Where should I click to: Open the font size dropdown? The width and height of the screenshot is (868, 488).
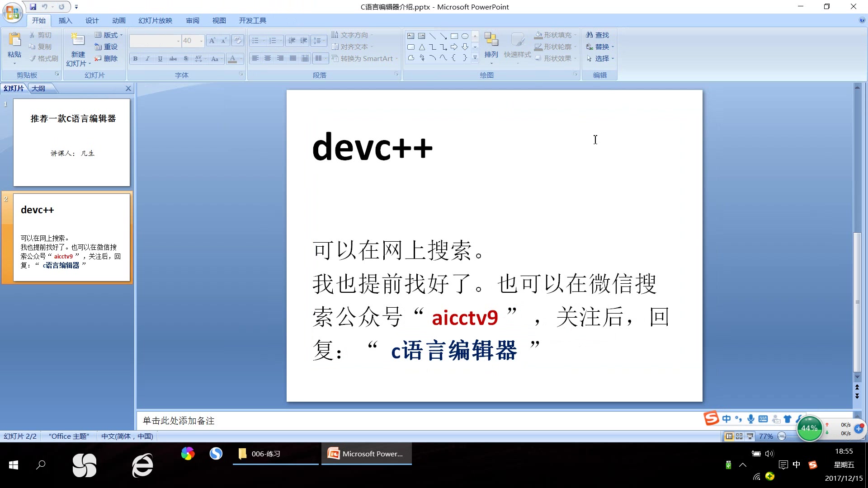200,41
